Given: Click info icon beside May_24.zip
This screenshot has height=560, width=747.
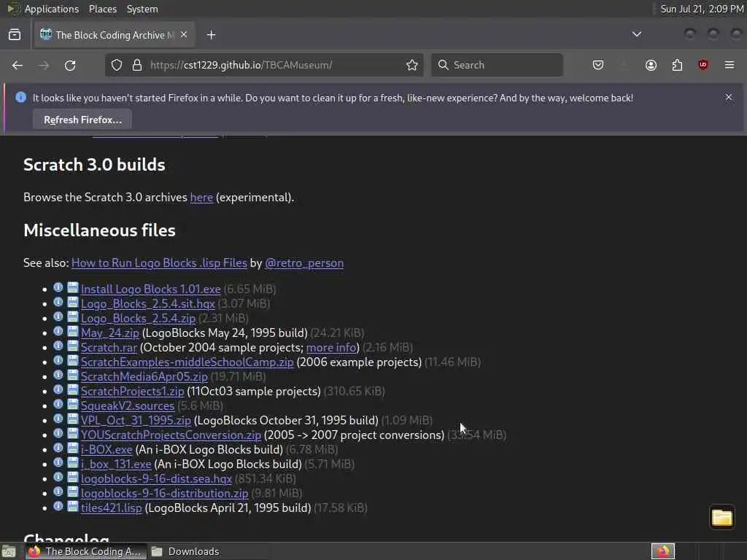Looking at the screenshot, I should pos(58,332).
